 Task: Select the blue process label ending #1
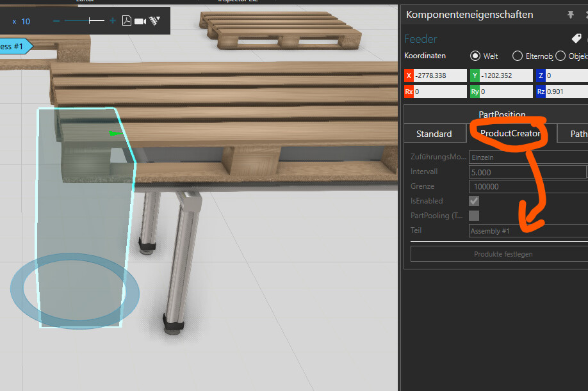click(x=16, y=46)
